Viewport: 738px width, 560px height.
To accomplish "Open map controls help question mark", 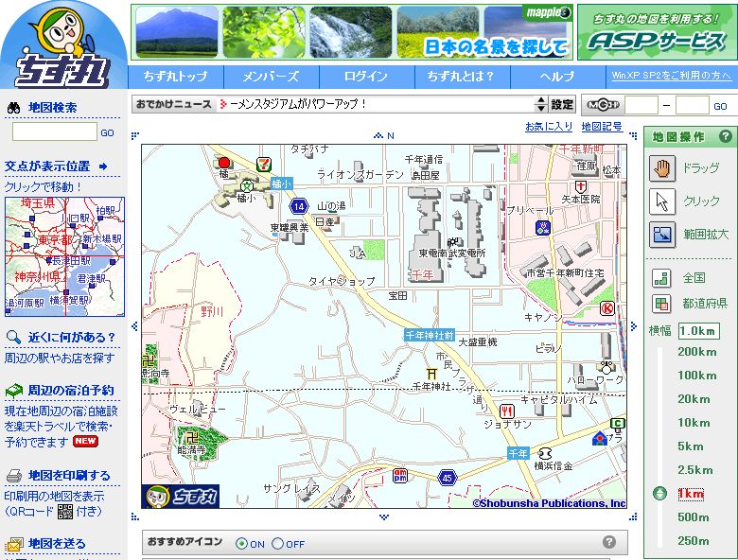I will tap(726, 136).
